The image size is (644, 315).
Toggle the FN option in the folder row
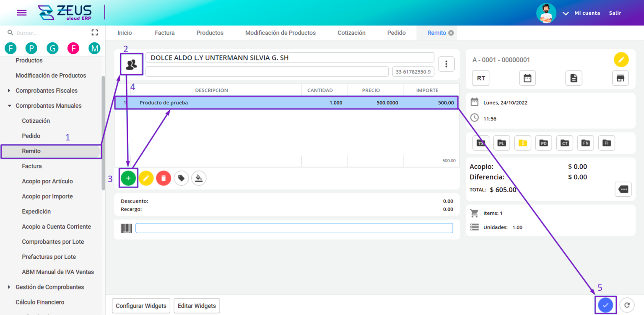586,143
